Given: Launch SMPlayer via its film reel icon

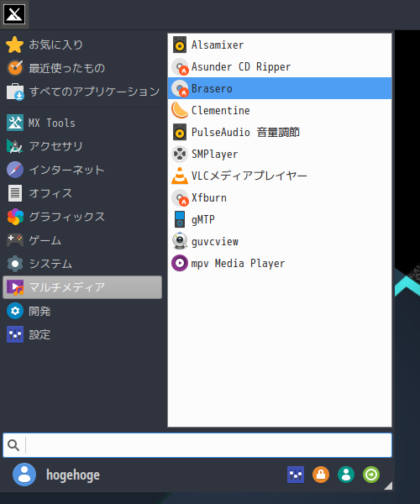Looking at the screenshot, I should pos(180,154).
